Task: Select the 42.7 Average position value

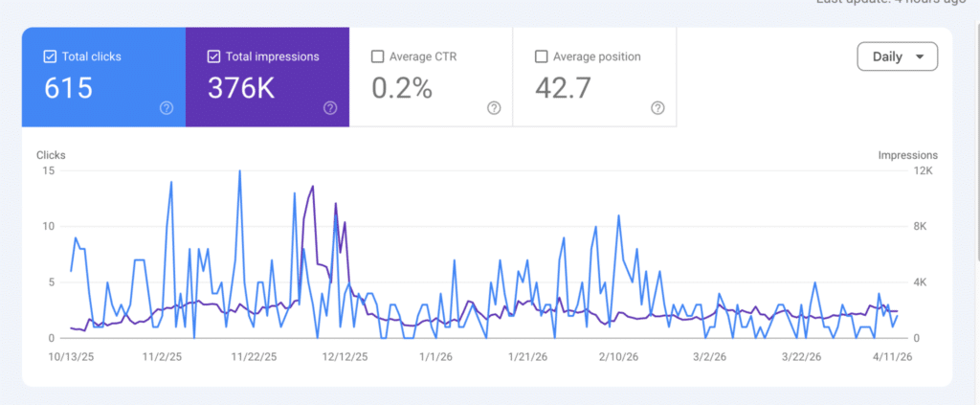Action: click(x=564, y=89)
